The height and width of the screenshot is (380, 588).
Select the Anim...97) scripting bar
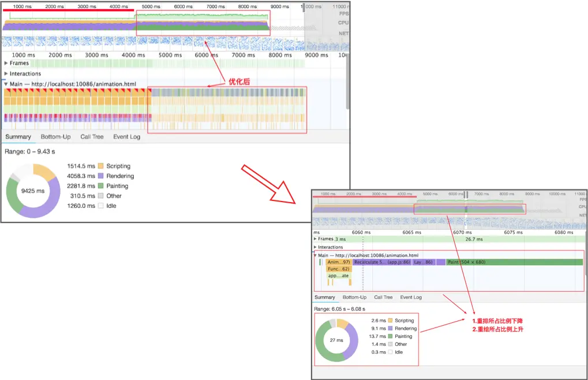(339, 262)
